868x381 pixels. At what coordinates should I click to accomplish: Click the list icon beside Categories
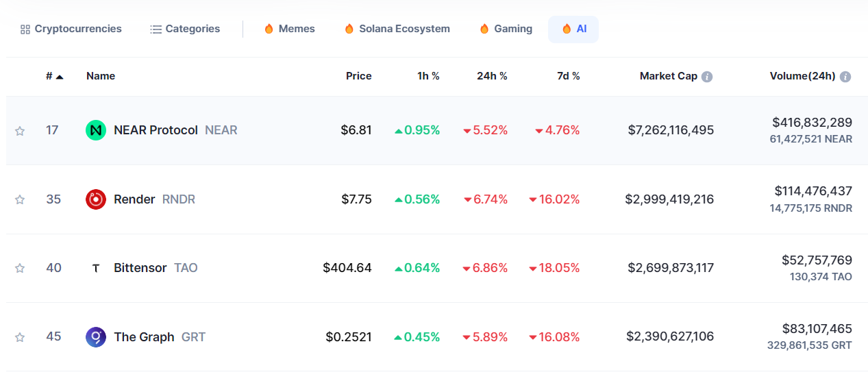(156, 29)
